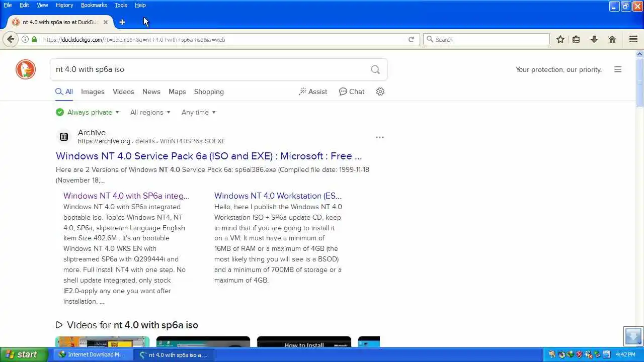Open the History menu
644x362 pixels.
point(64,5)
